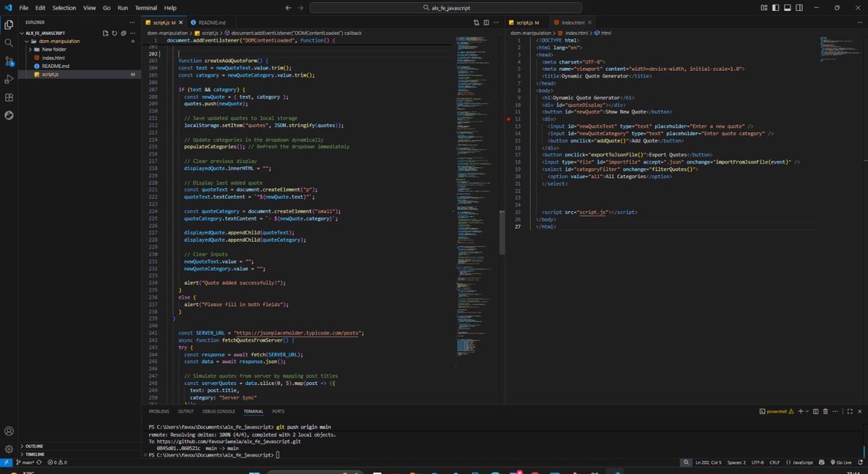
Task: Open the terminal launch profile dropdown arrow
Action: [x=807, y=411]
